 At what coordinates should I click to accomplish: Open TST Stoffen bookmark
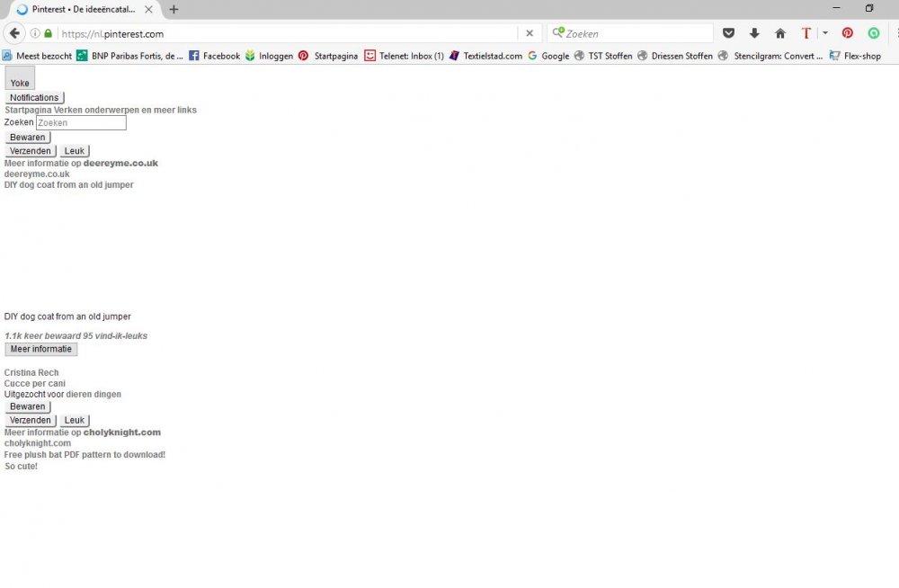click(603, 56)
